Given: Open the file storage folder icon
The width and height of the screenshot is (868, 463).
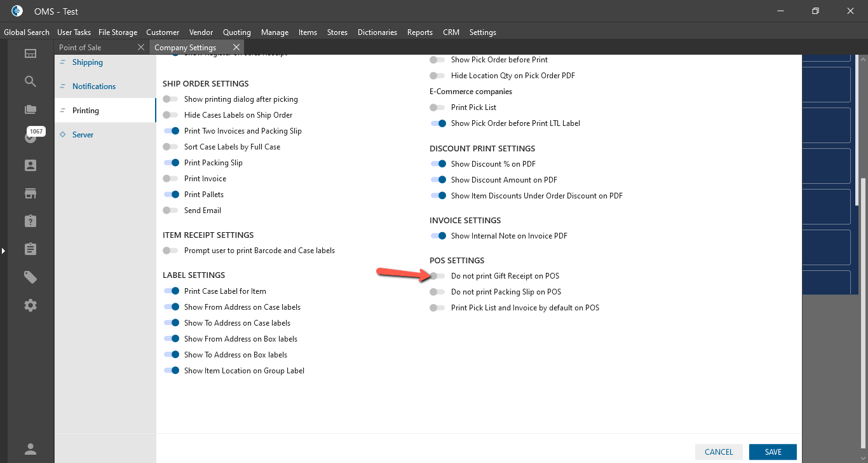Looking at the screenshot, I should tap(31, 109).
